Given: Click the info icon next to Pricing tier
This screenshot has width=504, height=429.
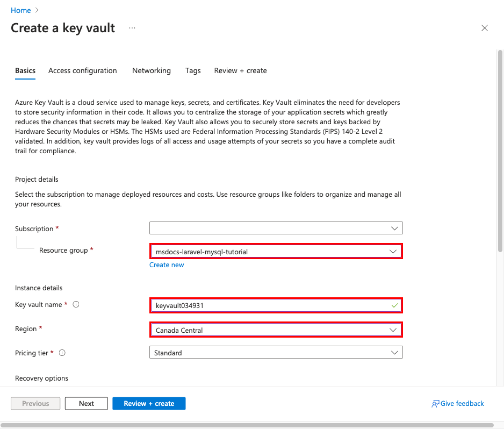Looking at the screenshot, I should 62,353.
